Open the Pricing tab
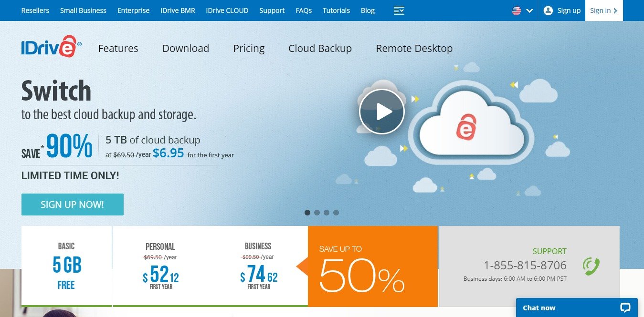644x317 pixels. (x=249, y=49)
